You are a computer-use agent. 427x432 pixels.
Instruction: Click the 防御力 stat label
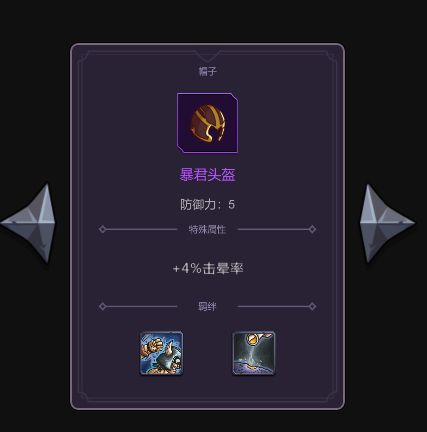pyautogui.click(x=198, y=204)
